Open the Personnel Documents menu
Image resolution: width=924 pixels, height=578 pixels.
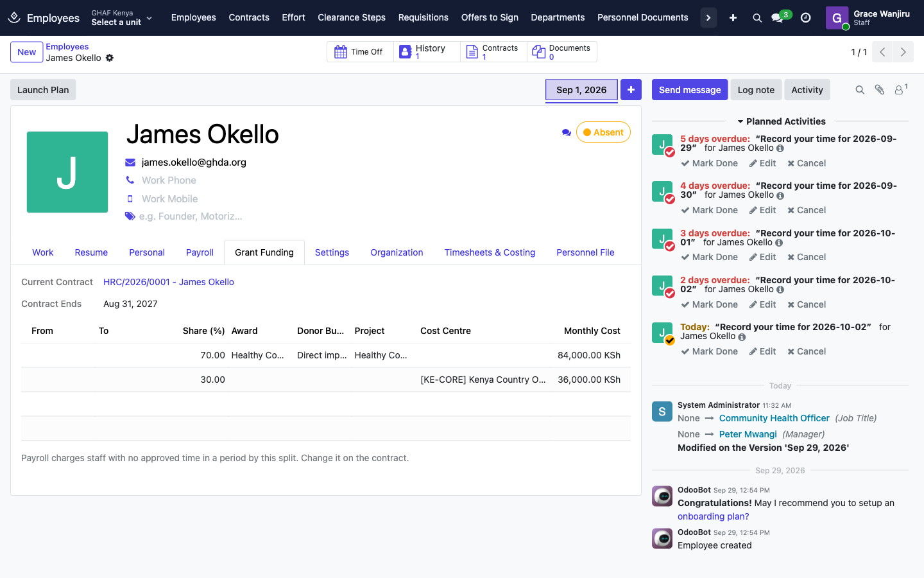point(642,17)
